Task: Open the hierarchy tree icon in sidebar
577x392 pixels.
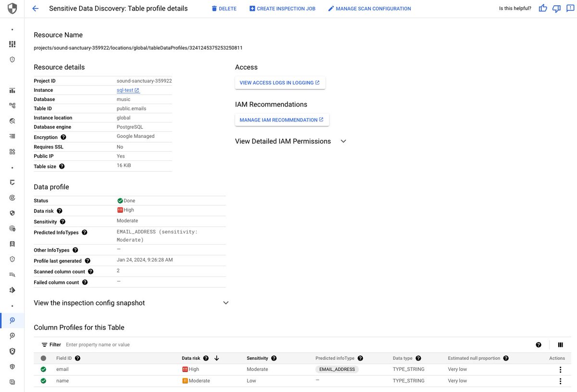Action: point(13,106)
